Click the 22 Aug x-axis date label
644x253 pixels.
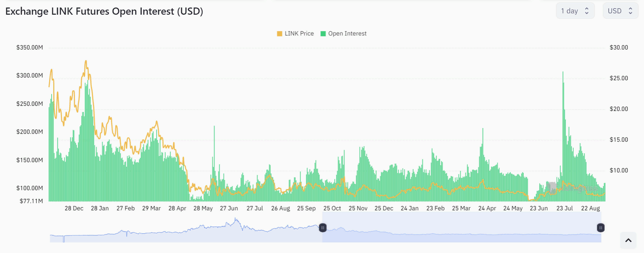pyautogui.click(x=590, y=208)
